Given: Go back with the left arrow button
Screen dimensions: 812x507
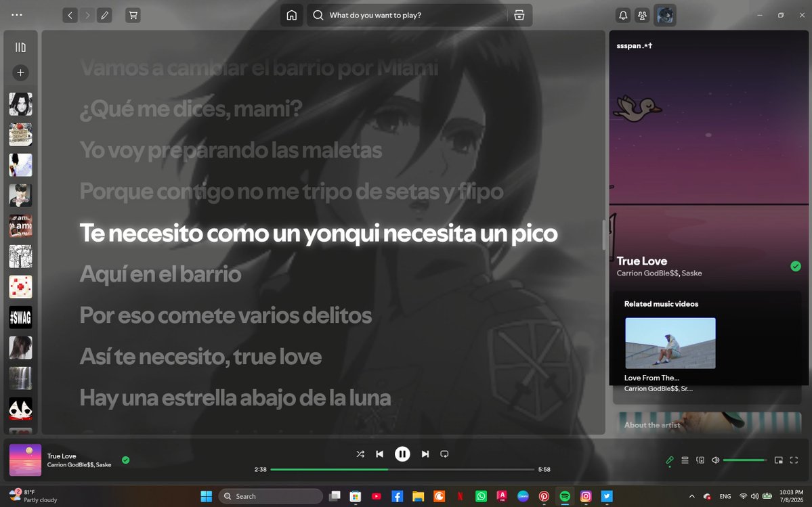Looking at the screenshot, I should [70, 15].
